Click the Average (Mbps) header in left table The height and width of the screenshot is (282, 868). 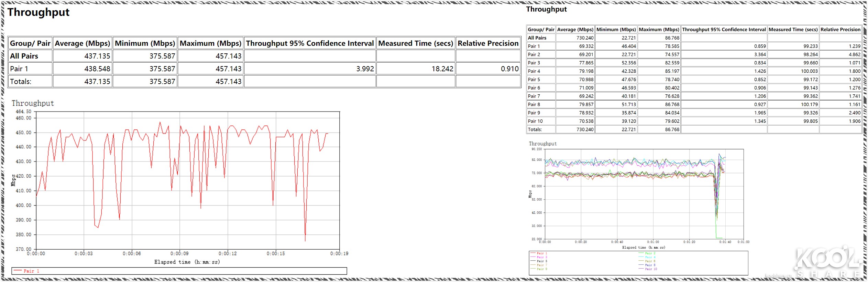tap(82, 43)
